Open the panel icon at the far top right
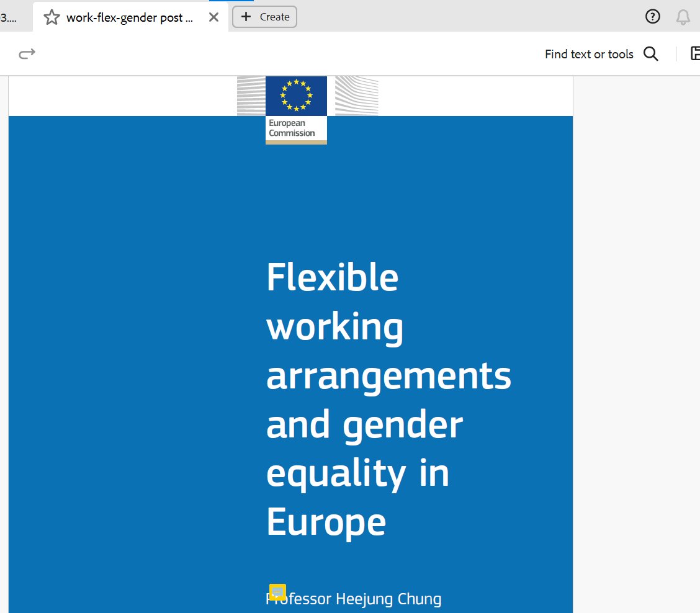Viewport: 700px width, 613px height. (x=695, y=53)
